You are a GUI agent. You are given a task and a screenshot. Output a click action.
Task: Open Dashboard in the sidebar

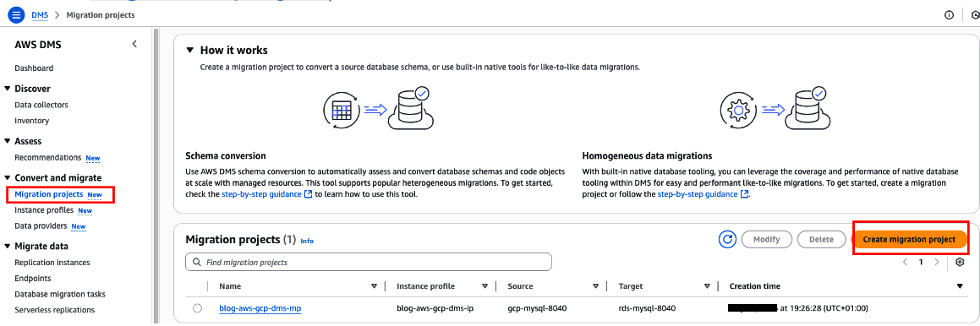pos(34,68)
